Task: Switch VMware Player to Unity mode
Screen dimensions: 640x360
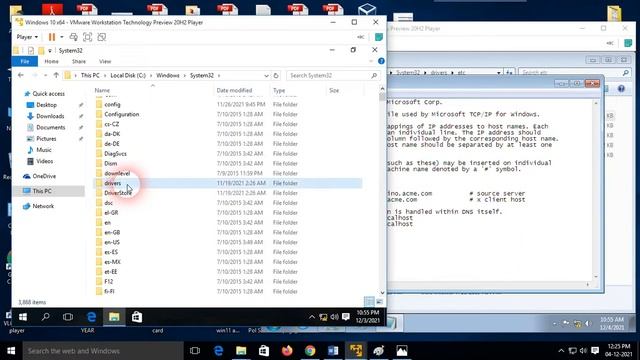Action: pyautogui.click(x=102, y=37)
